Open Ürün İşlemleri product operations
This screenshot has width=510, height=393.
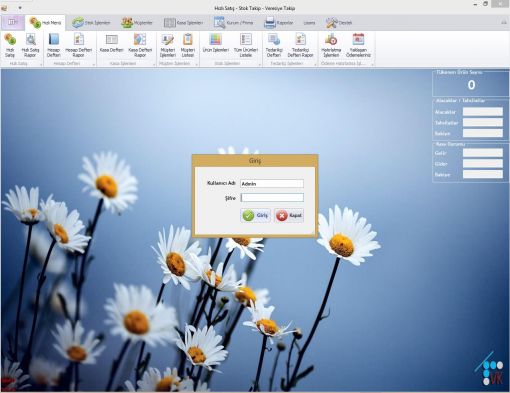coord(216,43)
